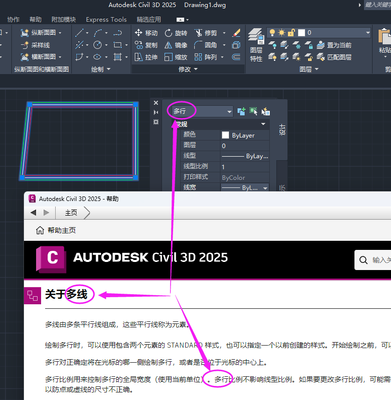391x400 pixels.
Task: Select the Stretch (拉伸) tool
Action: pyautogui.click(x=146, y=57)
